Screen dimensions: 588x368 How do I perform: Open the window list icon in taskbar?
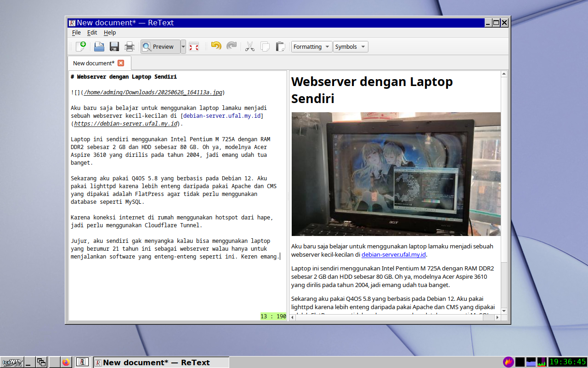(41, 362)
